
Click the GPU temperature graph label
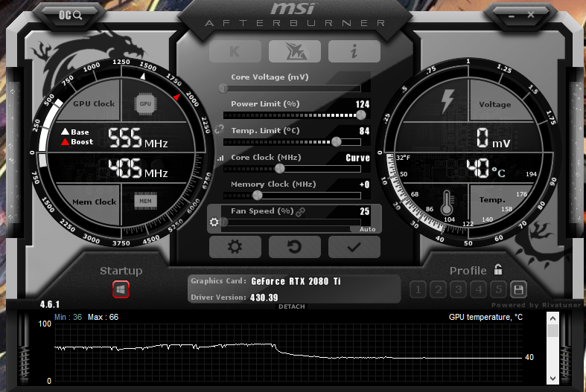(x=485, y=317)
